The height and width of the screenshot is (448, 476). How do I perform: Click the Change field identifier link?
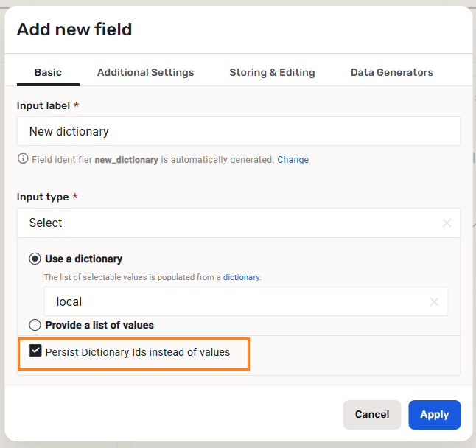(293, 159)
